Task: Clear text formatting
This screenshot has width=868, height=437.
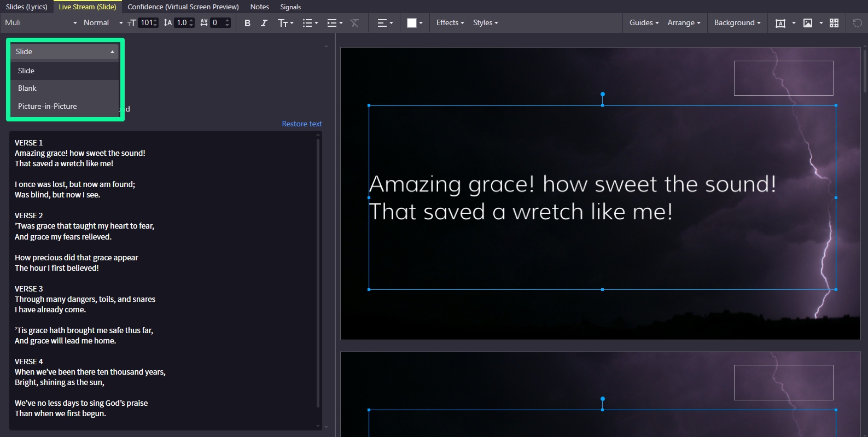Action: 354,23
